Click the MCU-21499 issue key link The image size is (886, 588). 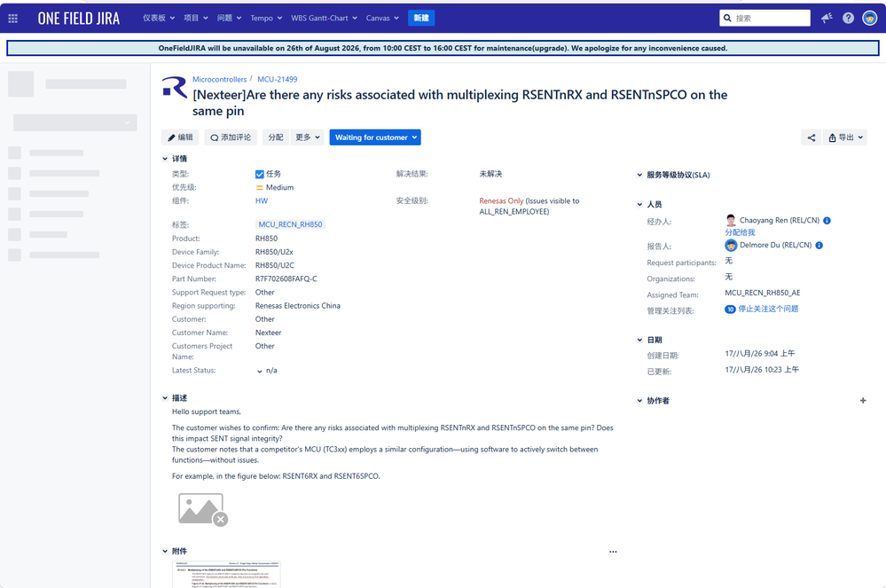click(277, 79)
